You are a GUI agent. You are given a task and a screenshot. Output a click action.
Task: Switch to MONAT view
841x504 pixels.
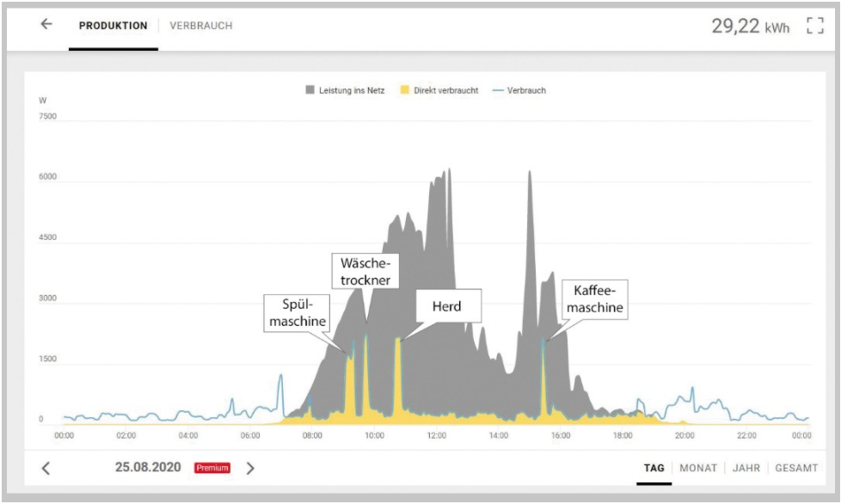698,469
